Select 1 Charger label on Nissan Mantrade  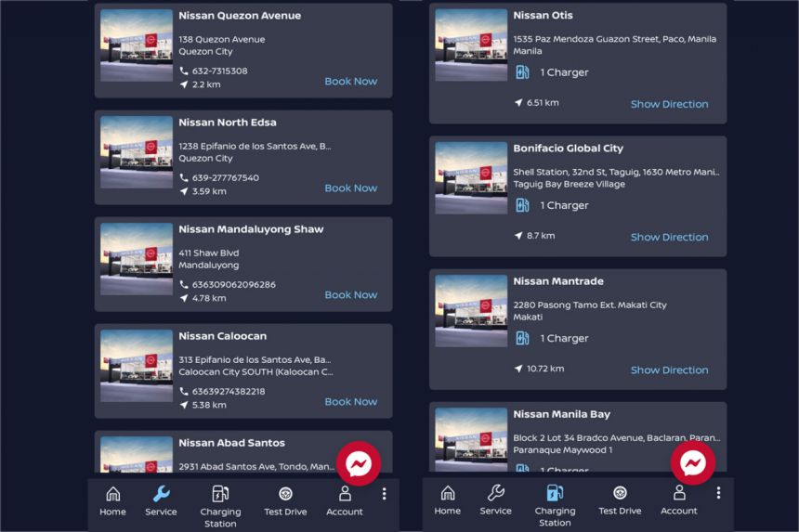[564, 339]
